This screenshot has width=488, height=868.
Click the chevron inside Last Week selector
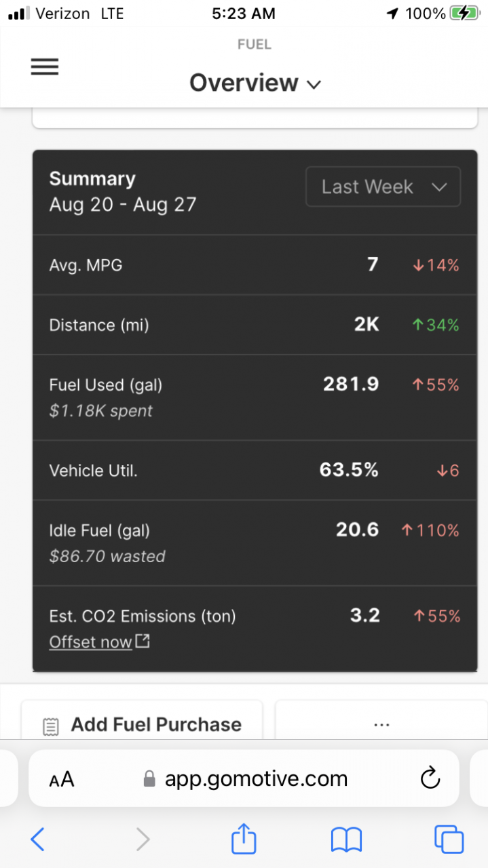(439, 187)
